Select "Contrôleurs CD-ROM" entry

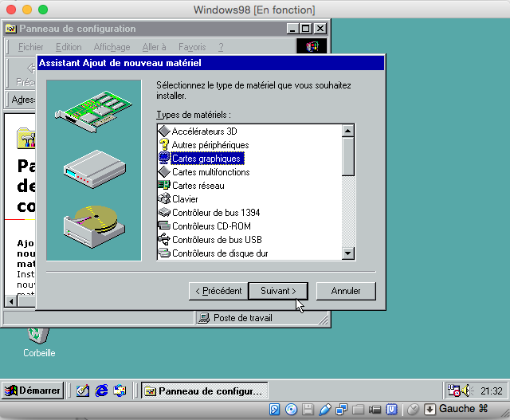211,226
